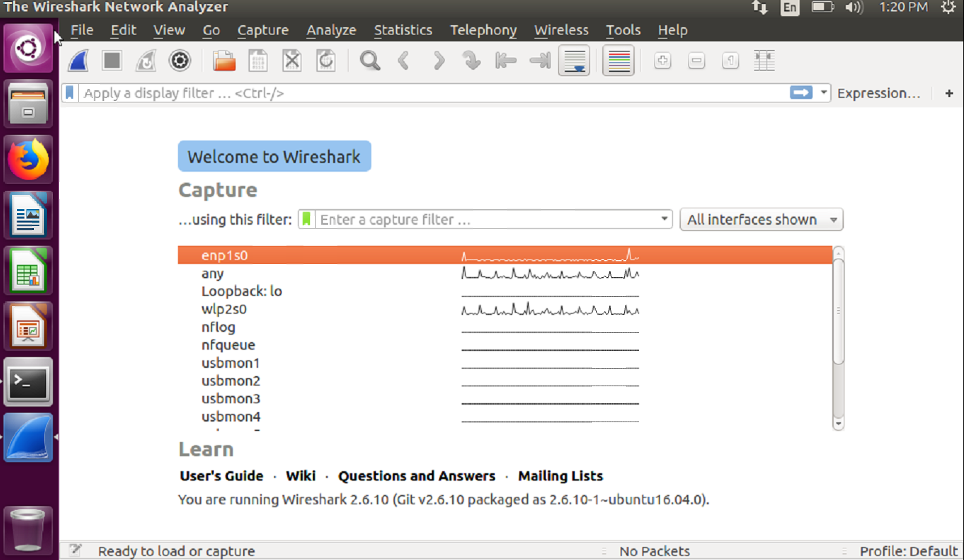Zoom in the main window text
Viewport: 964px width, 560px height.
coord(663,61)
